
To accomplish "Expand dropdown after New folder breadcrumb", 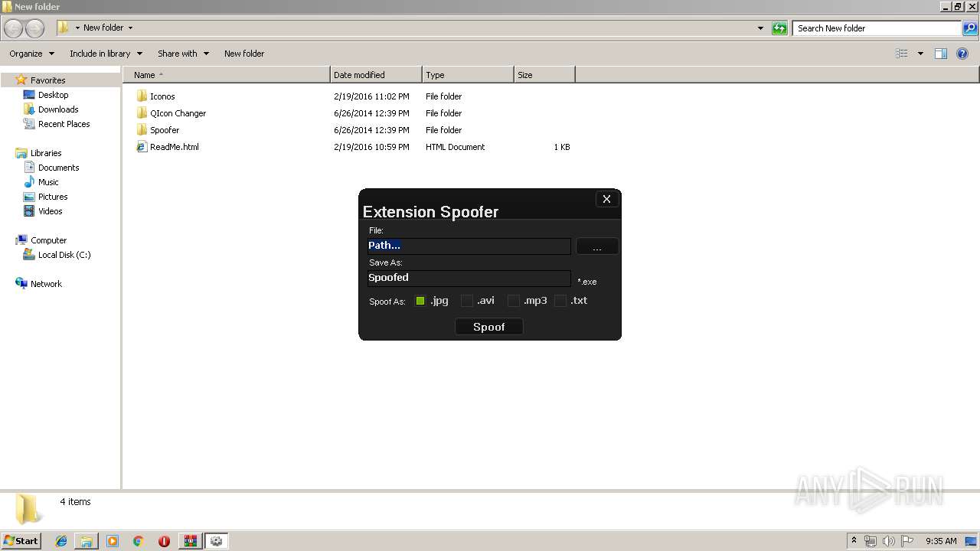I will (x=130, y=28).
